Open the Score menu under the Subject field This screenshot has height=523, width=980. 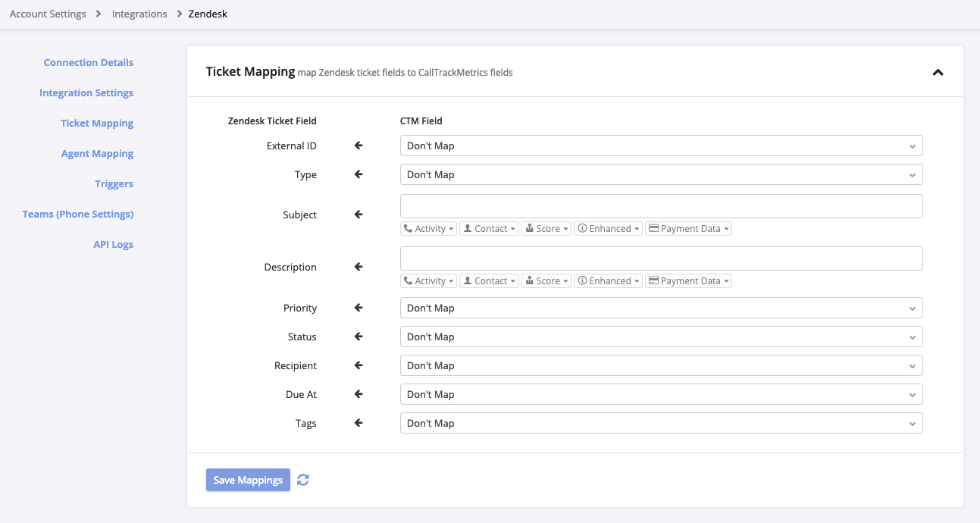pyautogui.click(x=546, y=228)
